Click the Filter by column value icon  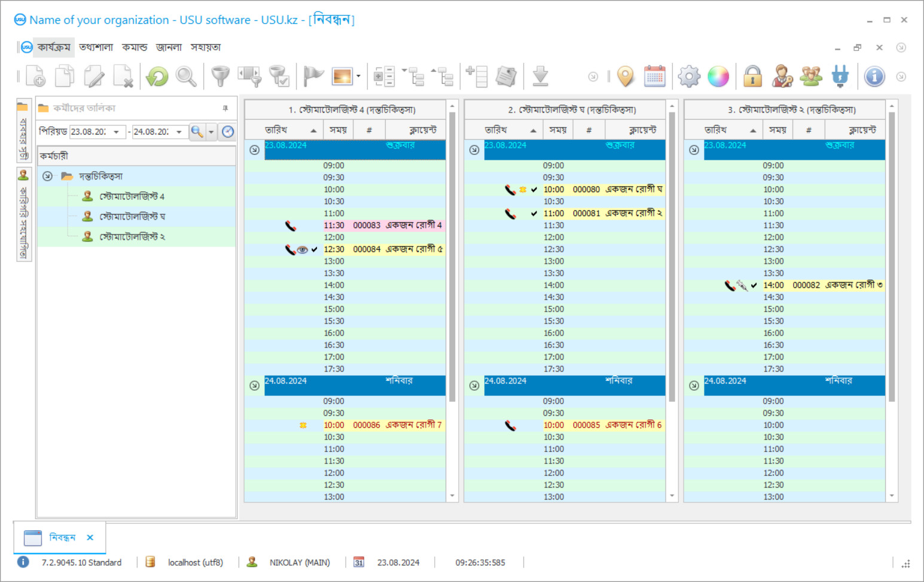tap(249, 77)
